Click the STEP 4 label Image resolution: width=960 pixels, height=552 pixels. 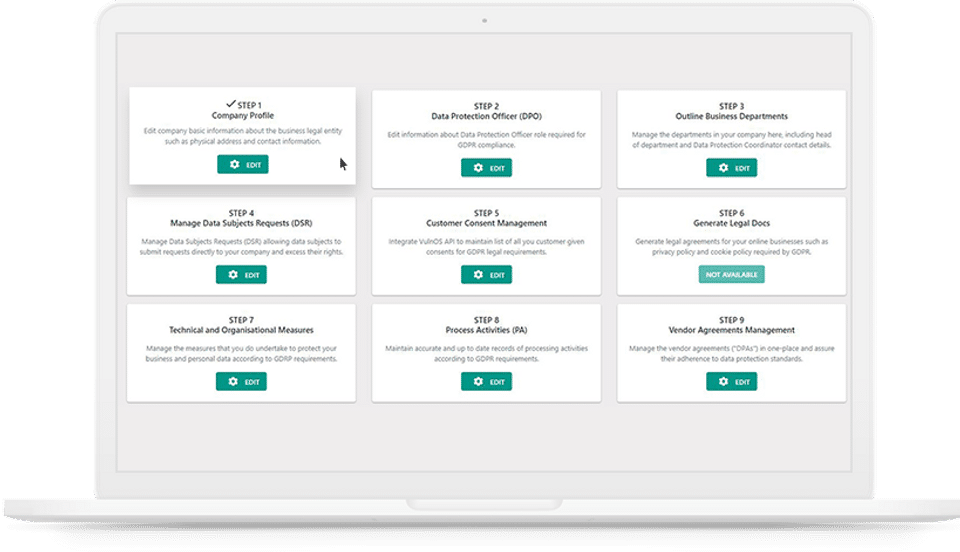[x=241, y=214]
